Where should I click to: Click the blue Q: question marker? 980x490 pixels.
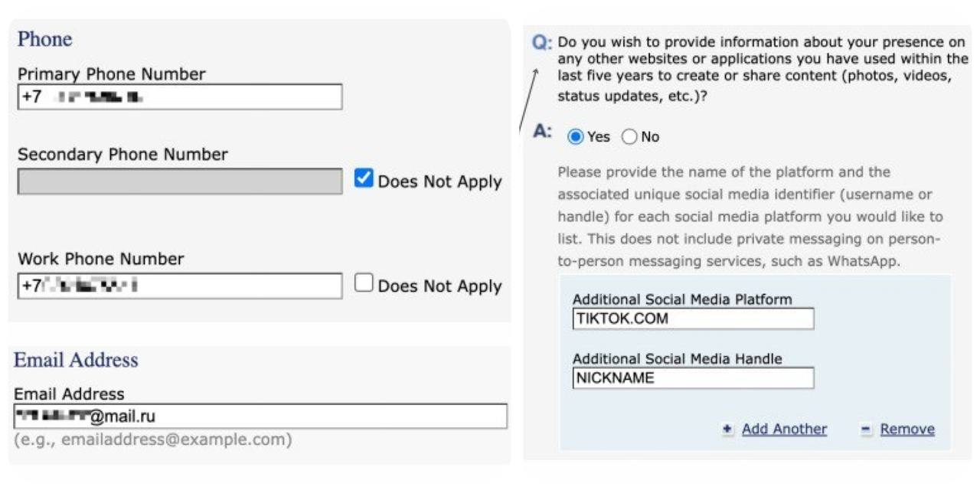542,43
